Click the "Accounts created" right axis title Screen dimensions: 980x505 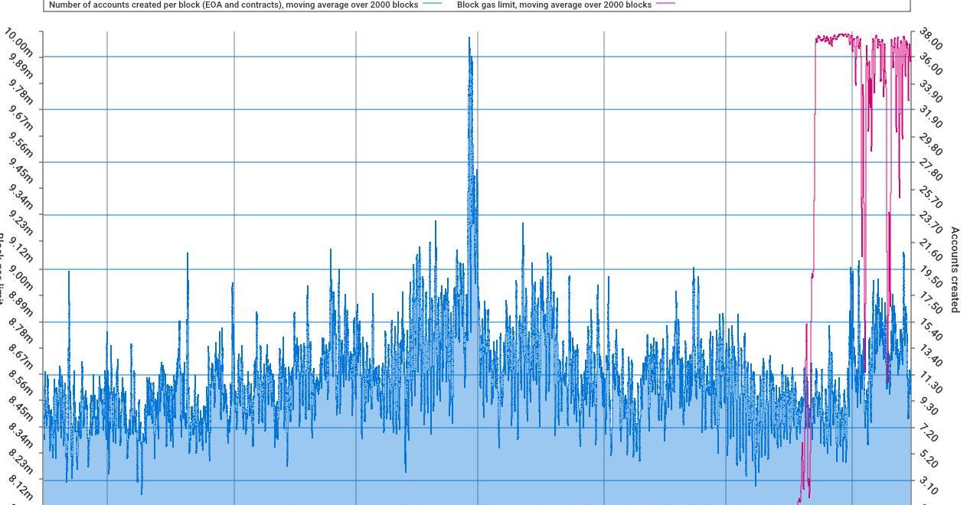pos(955,269)
